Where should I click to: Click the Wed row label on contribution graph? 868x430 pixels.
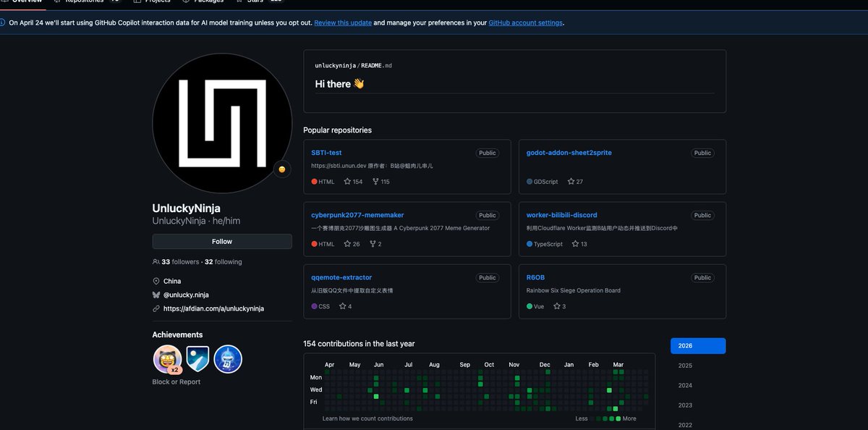(x=316, y=389)
